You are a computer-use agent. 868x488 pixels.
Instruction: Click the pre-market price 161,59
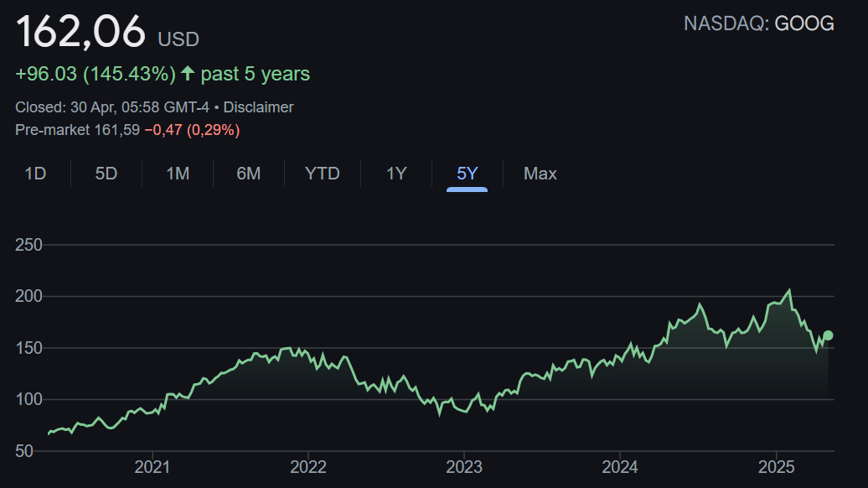pos(118,130)
